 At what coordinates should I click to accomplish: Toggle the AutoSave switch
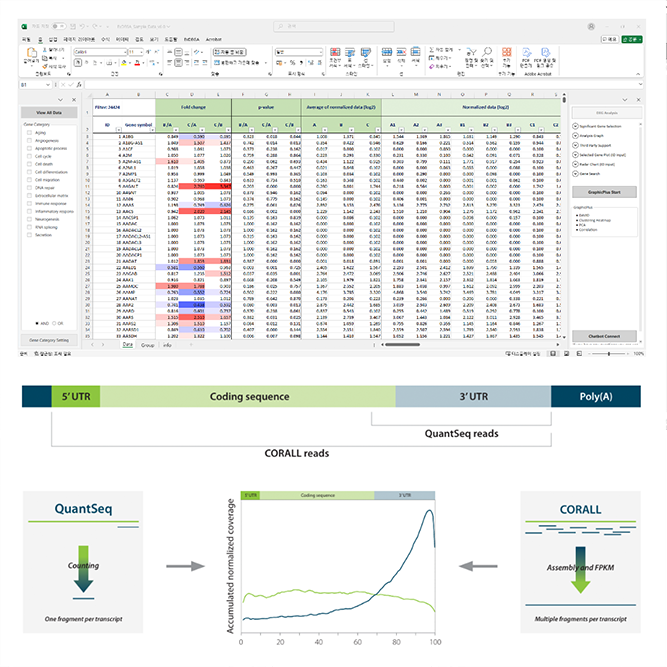(59, 26)
